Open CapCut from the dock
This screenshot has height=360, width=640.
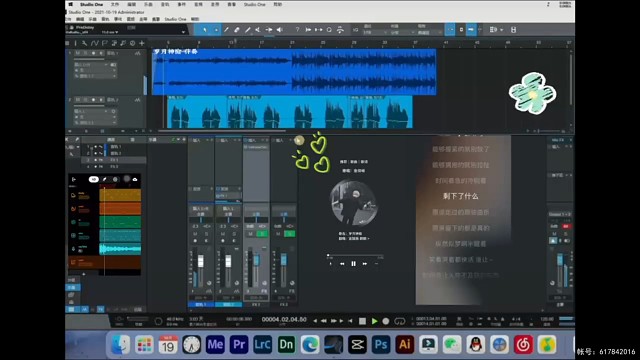click(357, 344)
